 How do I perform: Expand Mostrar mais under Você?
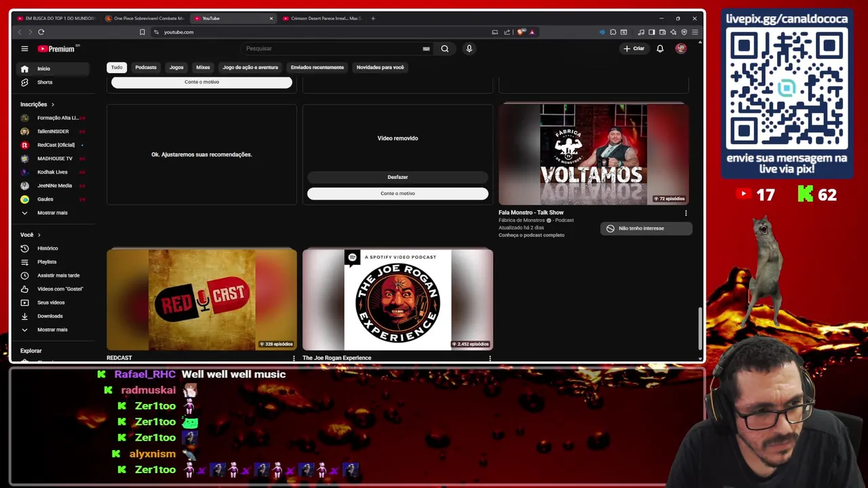point(54,329)
